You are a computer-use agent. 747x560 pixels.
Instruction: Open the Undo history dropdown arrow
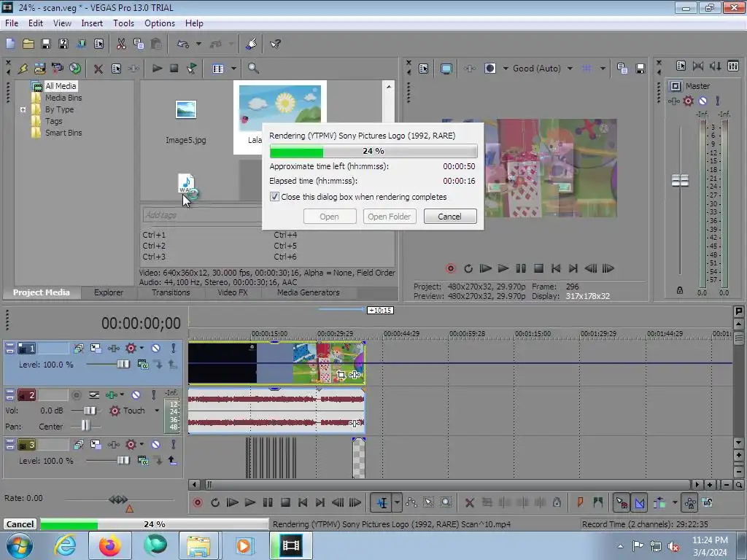pyautogui.click(x=198, y=44)
